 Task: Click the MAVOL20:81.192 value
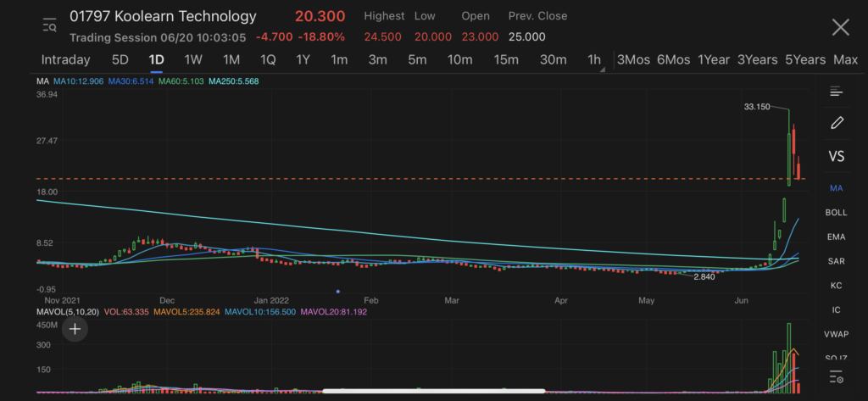pyautogui.click(x=334, y=312)
